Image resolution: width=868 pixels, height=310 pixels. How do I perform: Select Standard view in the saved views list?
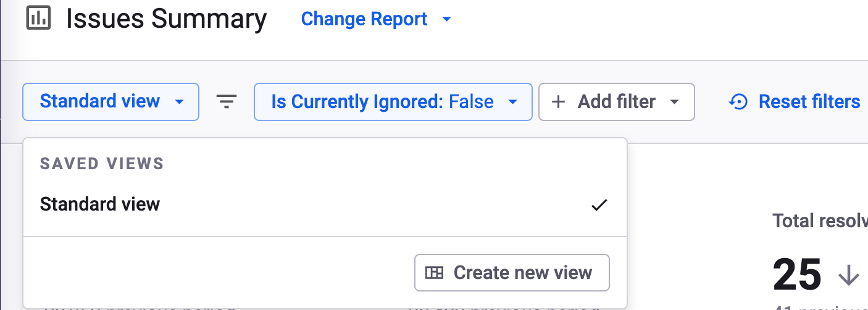pyautogui.click(x=100, y=204)
